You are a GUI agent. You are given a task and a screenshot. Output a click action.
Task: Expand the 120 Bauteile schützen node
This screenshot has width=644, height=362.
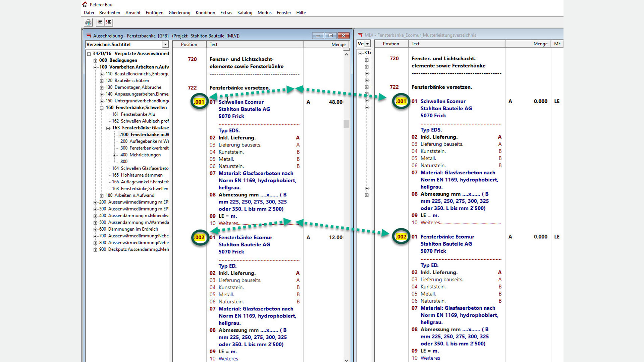click(102, 80)
